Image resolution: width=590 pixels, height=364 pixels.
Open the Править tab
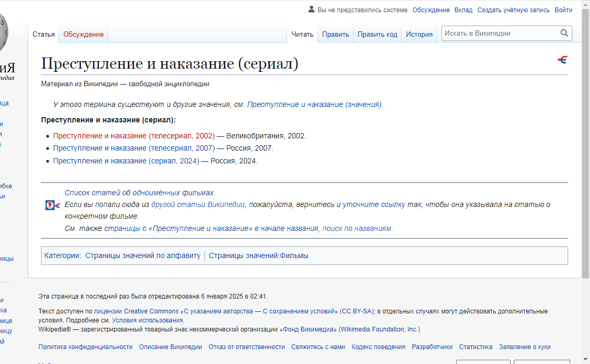(335, 34)
